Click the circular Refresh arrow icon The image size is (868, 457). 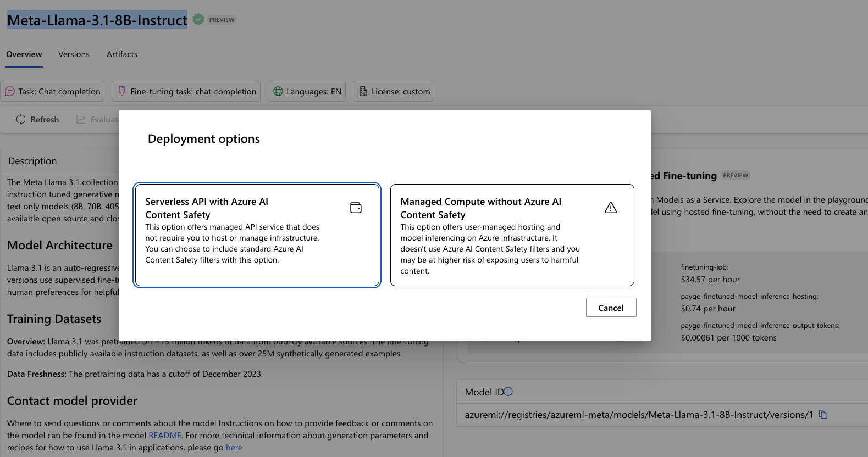[x=21, y=119]
